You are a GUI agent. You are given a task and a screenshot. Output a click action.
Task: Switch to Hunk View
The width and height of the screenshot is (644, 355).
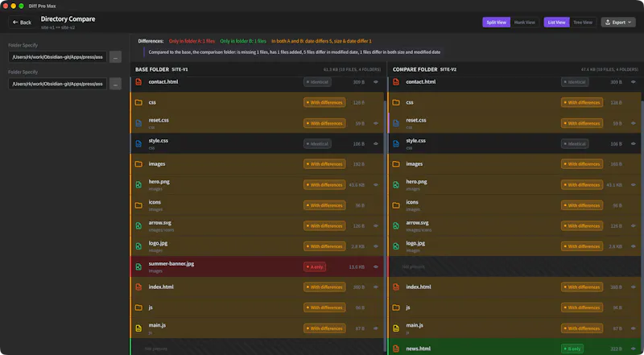coord(525,23)
